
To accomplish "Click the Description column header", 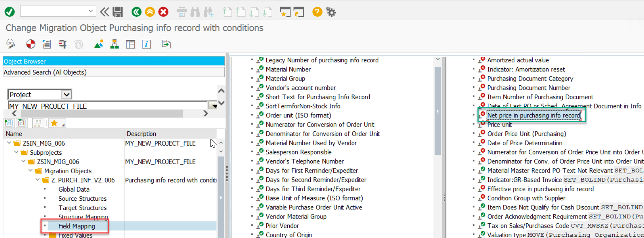I will (170, 134).
